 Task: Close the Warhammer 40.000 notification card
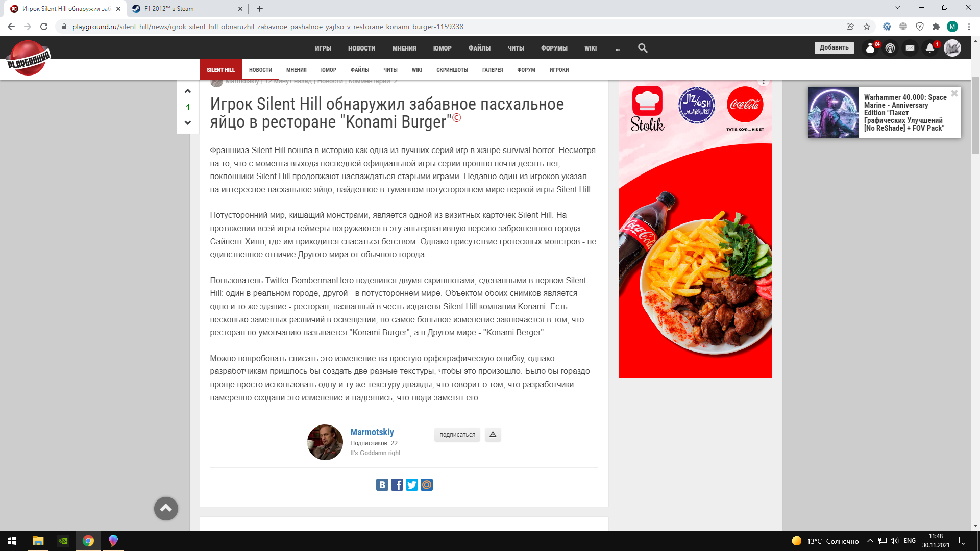pyautogui.click(x=954, y=94)
